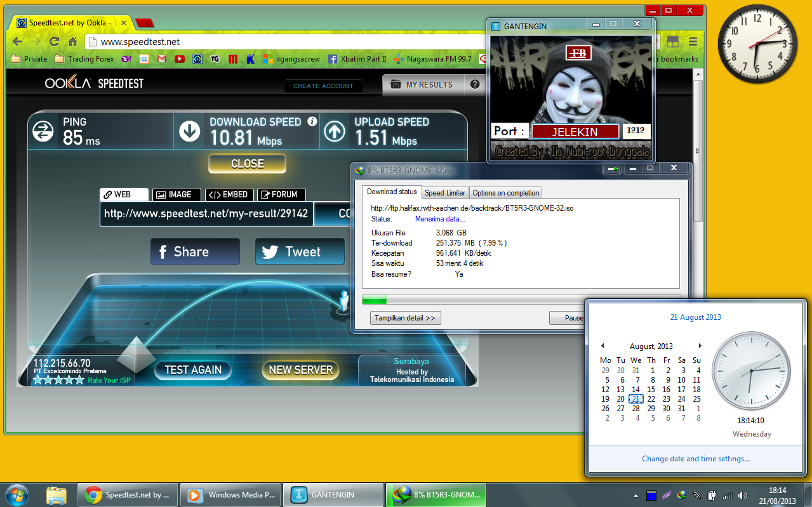Click the port number field 1212

pyautogui.click(x=636, y=131)
